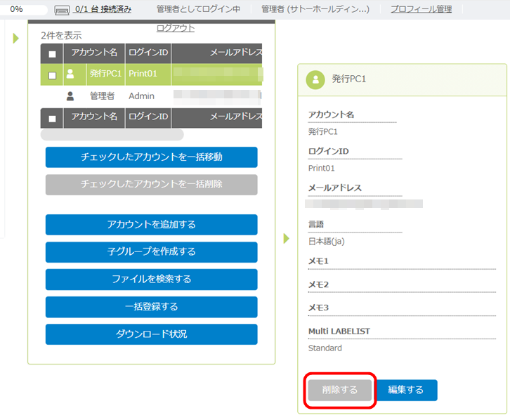Select the 発行PC1 account name cell

105,74
